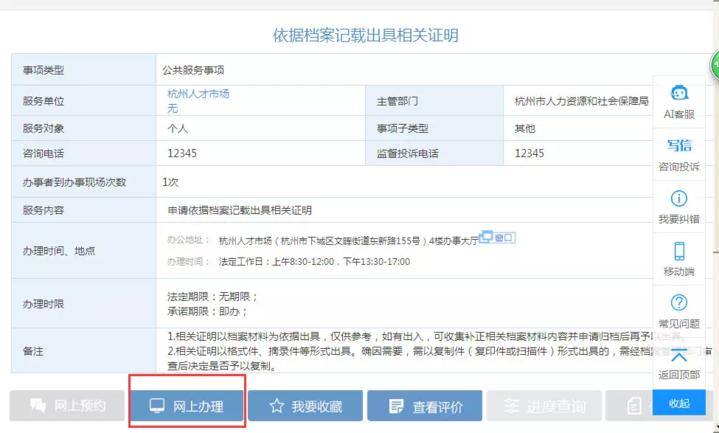The image size is (719, 433).
Task: Click the document icon in 查看评价
Action: click(x=396, y=406)
